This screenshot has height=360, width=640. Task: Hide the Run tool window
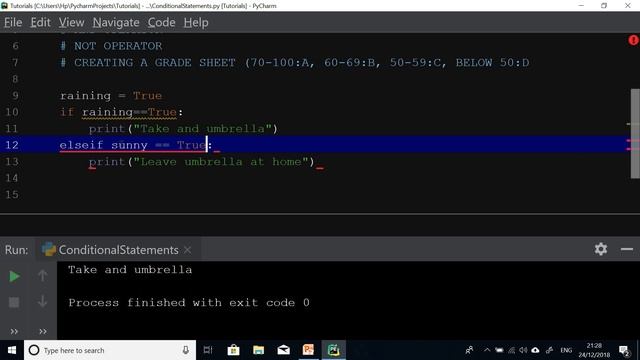pyautogui.click(x=627, y=249)
